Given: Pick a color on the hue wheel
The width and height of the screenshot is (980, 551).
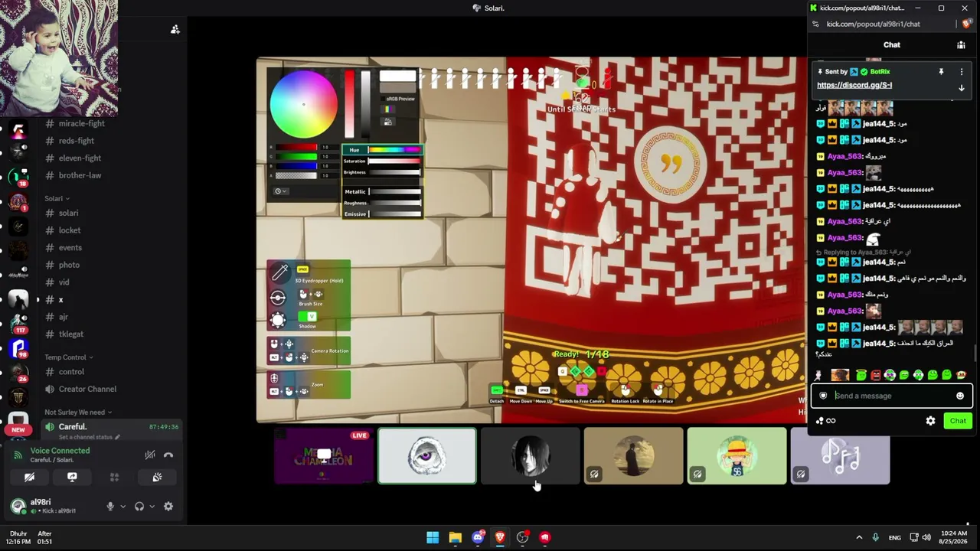Looking at the screenshot, I should 303,104.
